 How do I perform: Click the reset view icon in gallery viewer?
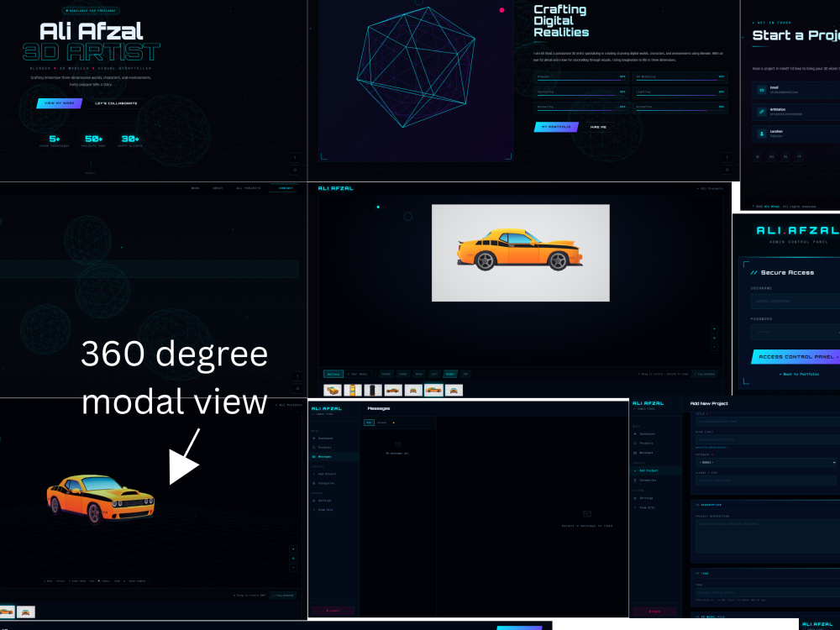coord(714,338)
